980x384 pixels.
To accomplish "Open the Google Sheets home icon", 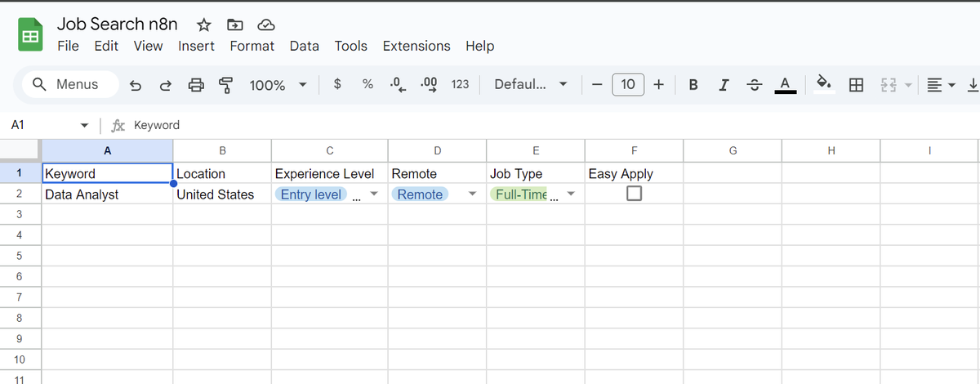I will point(30,37).
